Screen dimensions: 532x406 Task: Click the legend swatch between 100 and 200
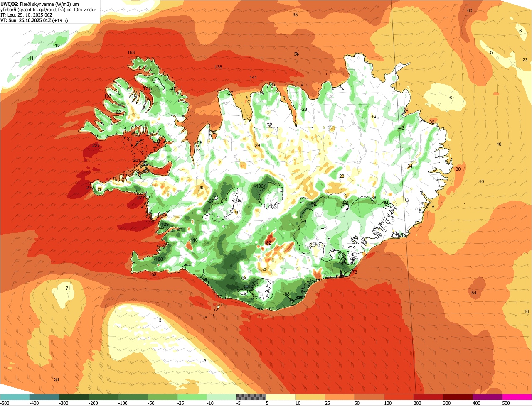(x=399, y=397)
